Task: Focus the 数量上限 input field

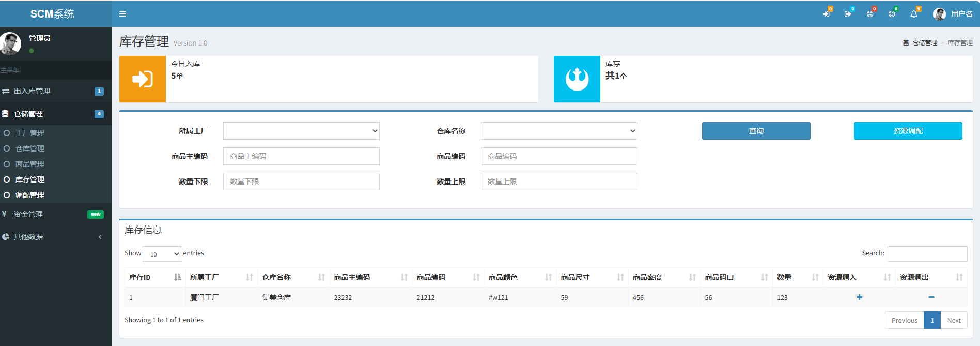Action: click(559, 182)
